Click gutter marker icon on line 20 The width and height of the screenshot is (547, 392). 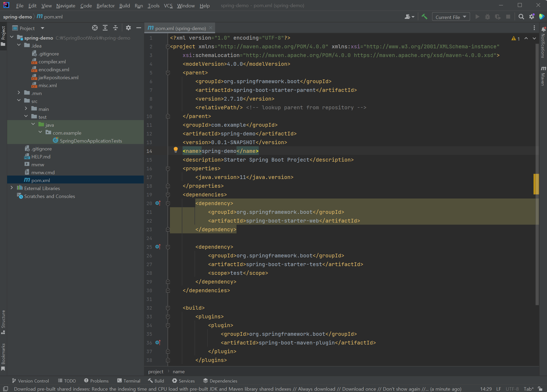(x=158, y=203)
